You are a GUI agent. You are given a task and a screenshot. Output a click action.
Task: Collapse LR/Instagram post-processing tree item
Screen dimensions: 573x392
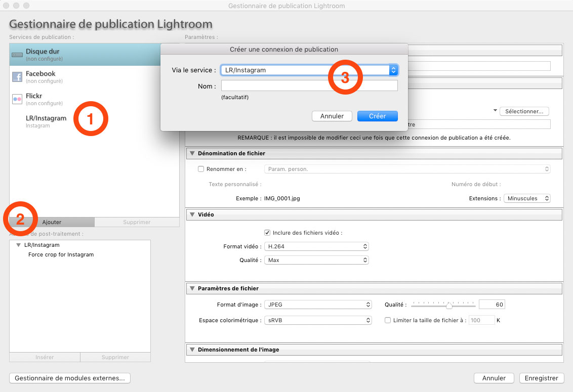coord(19,245)
